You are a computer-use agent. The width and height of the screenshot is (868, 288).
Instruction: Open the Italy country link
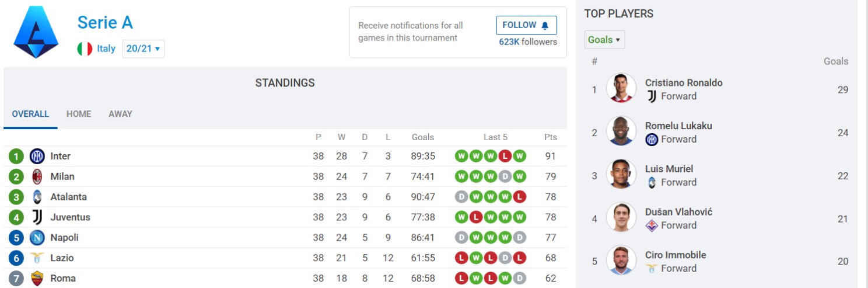pos(106,48)
